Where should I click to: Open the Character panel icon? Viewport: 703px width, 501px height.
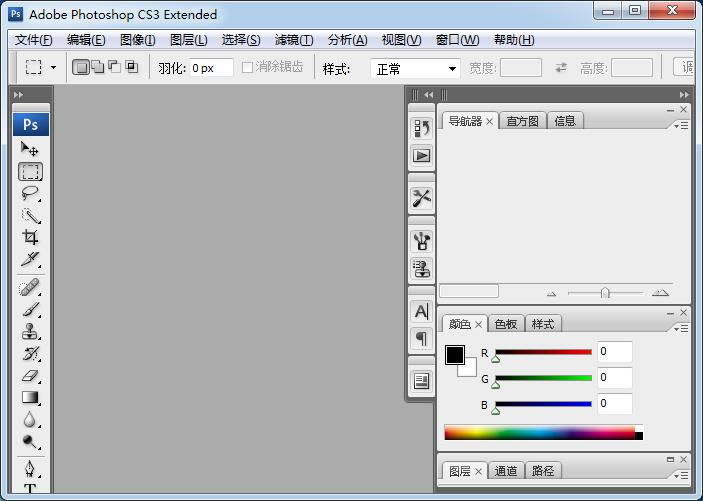coord(421,311)
